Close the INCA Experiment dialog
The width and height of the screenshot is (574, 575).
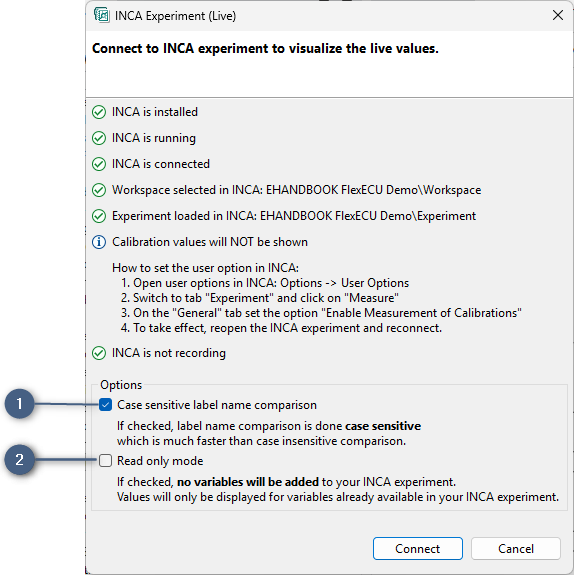pos(558,15)
